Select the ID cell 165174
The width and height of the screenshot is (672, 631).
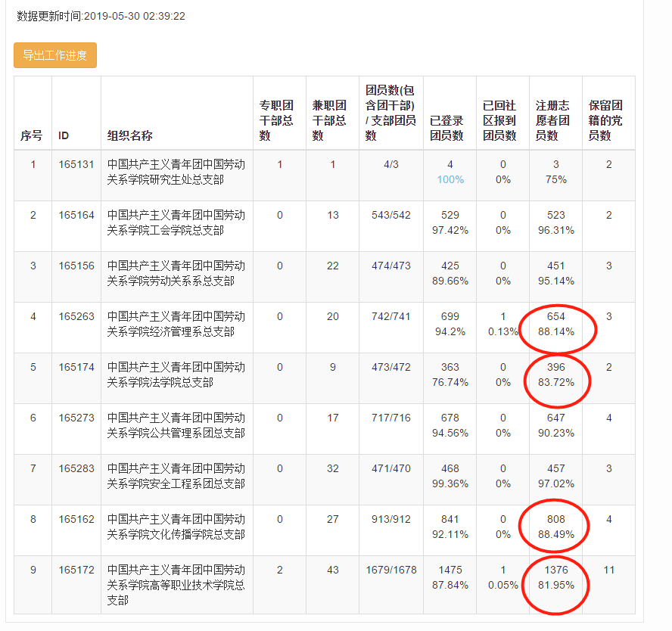pyautogui.click(x=76, y=367)
